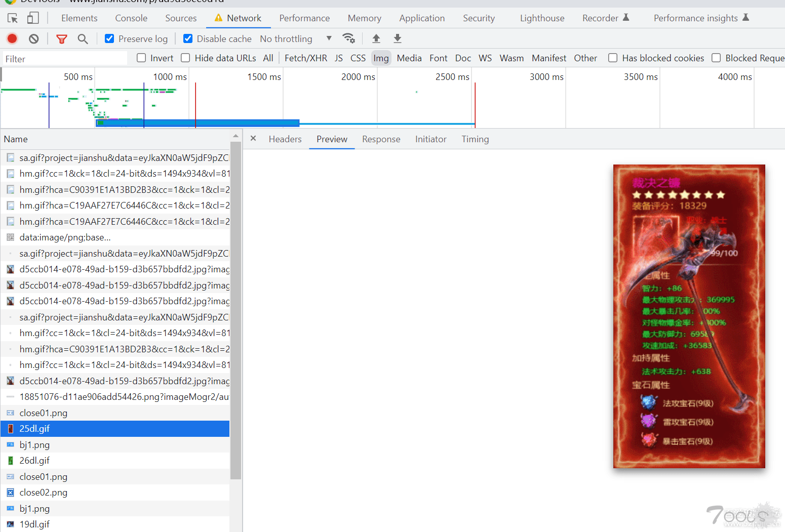Click the blue overview timeline bar

click(198, 123)
